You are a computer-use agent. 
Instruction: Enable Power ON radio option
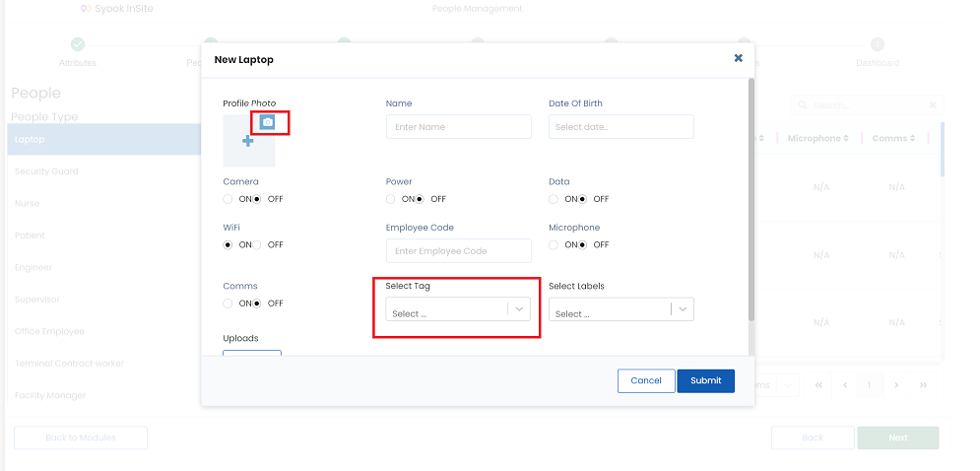click(x=391, y=199)
